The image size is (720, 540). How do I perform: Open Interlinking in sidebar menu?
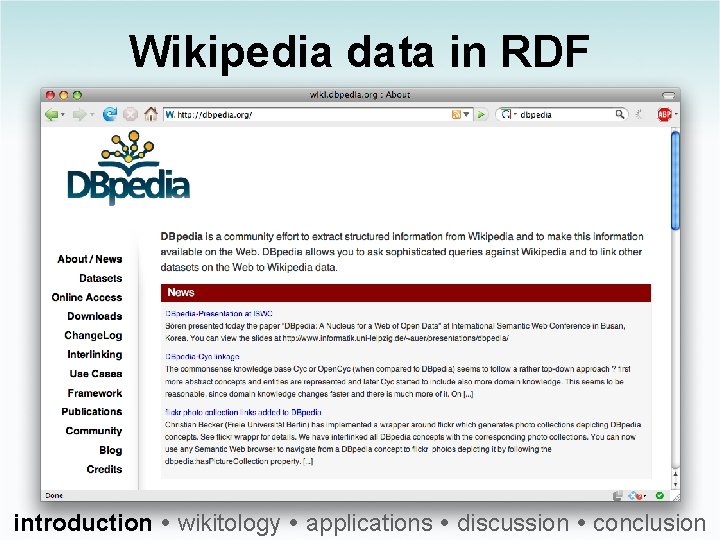(95, 354)
